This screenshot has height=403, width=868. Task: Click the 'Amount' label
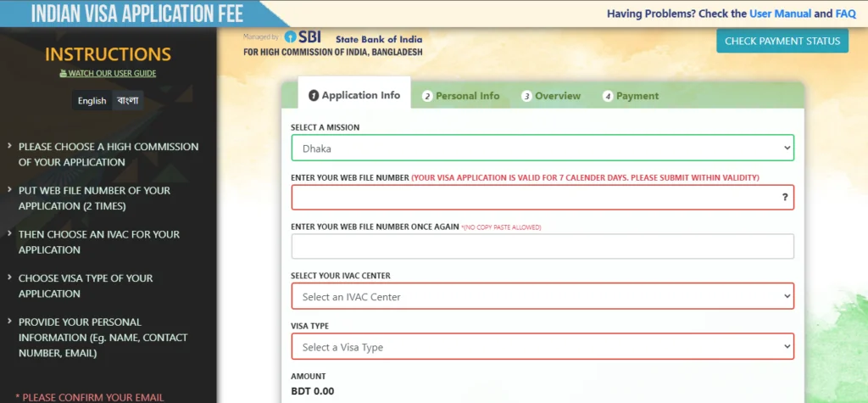point(309,377)
